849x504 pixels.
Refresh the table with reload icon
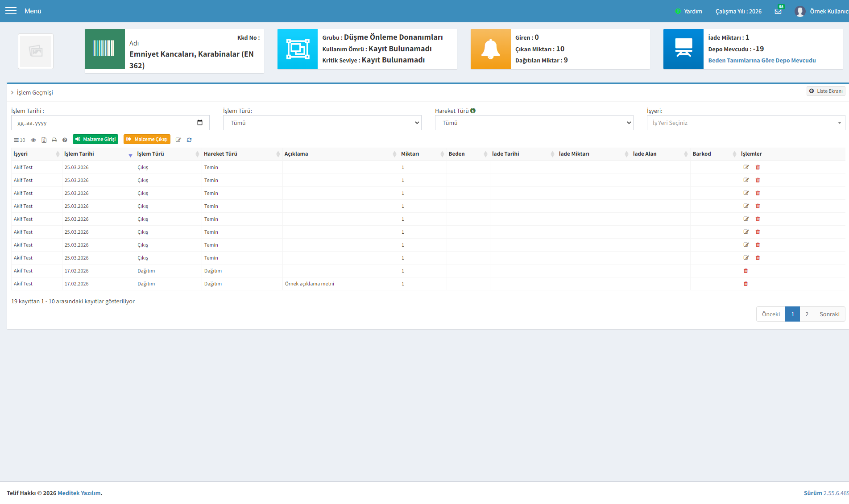tap(189, 140)
